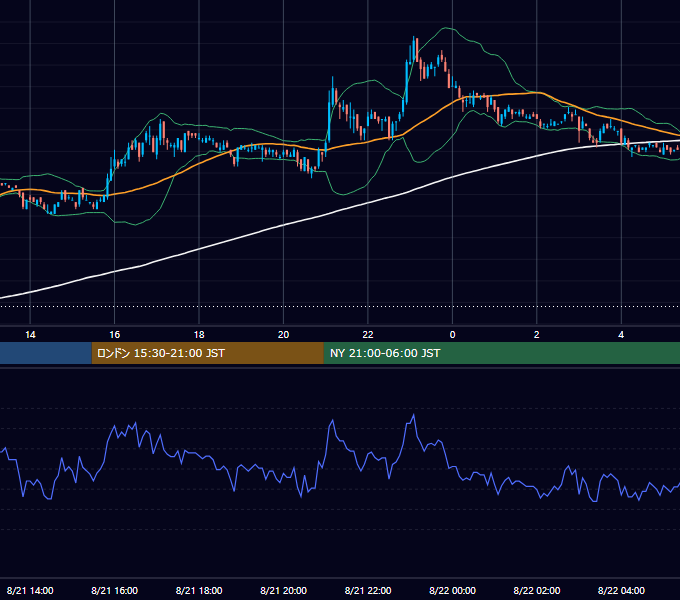This screenshot has width=680, height=600.
Task: Click the 4 hour label on price chart axis
Action: click(621, 335)
